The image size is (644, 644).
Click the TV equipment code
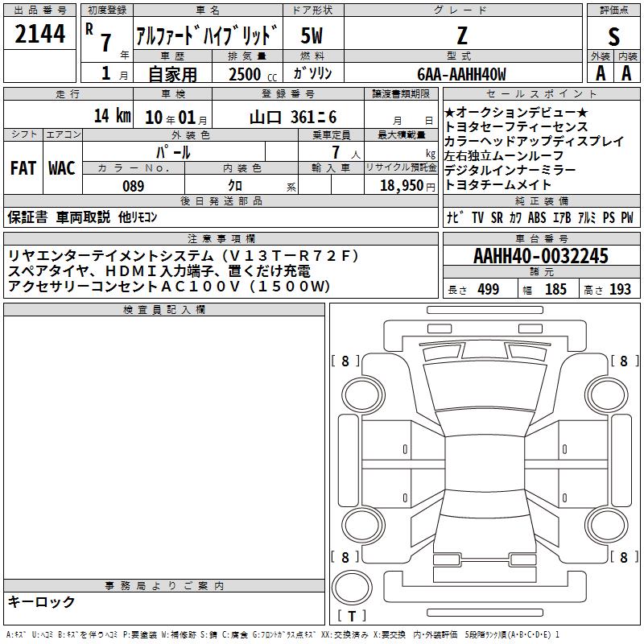477,217
